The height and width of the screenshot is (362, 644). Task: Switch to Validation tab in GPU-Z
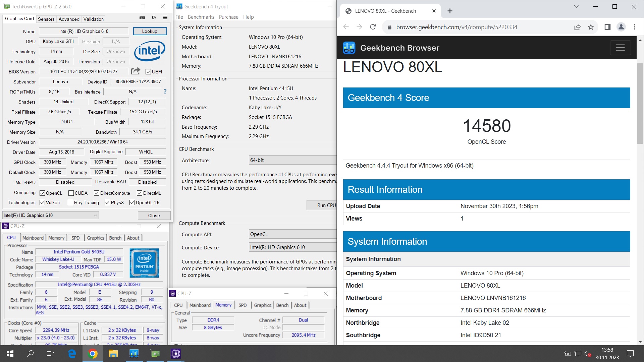point(94,19)
